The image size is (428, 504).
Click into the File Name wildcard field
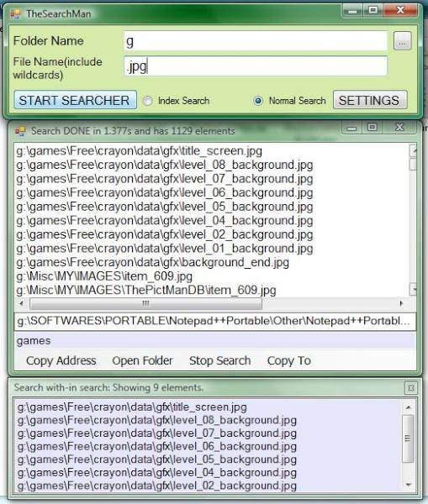(256, 66)
